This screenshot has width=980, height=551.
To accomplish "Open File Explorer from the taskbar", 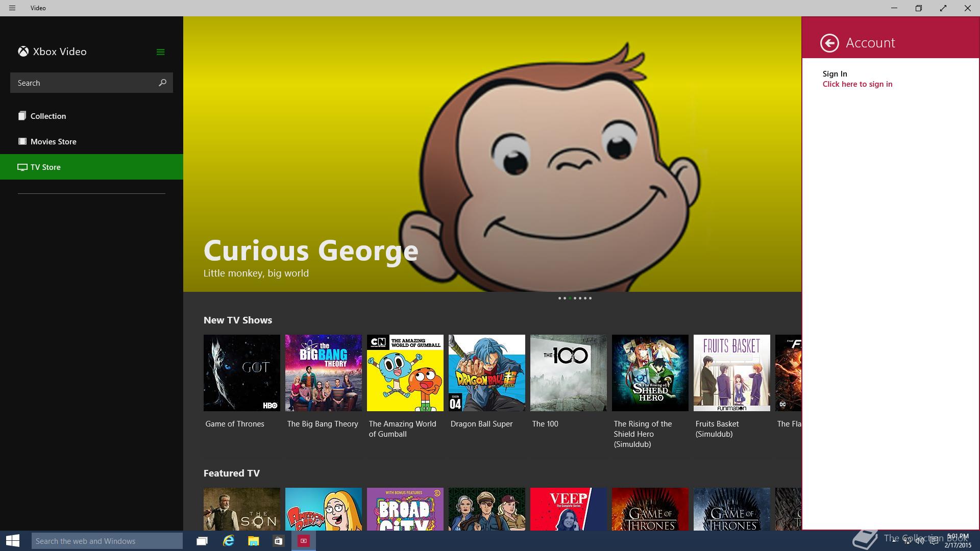I will tap(253, 541).
